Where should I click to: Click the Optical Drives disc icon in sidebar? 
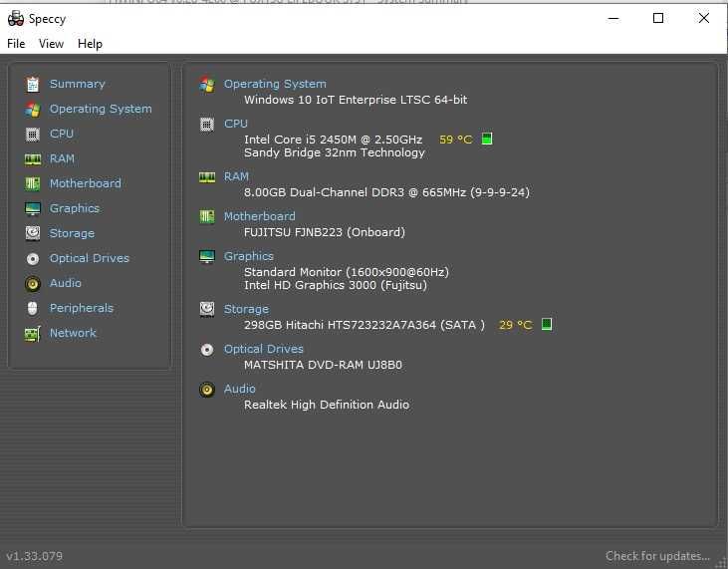[x=33, y=258]
